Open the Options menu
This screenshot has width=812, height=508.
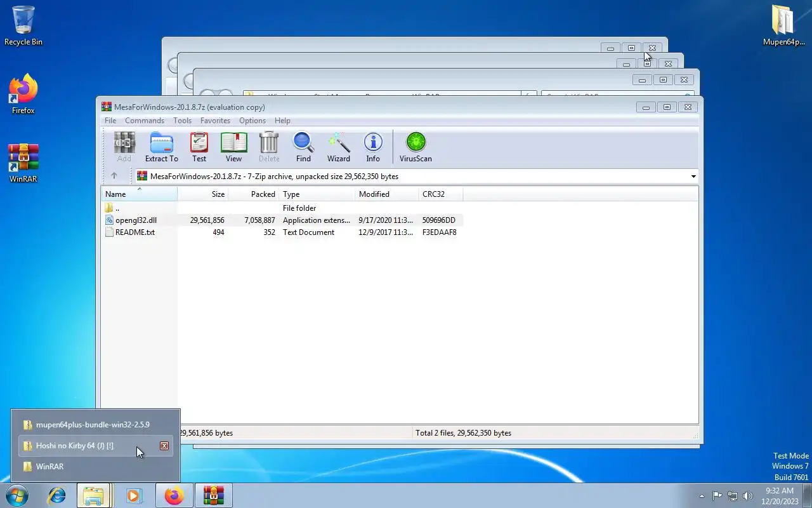coord(252,121)
